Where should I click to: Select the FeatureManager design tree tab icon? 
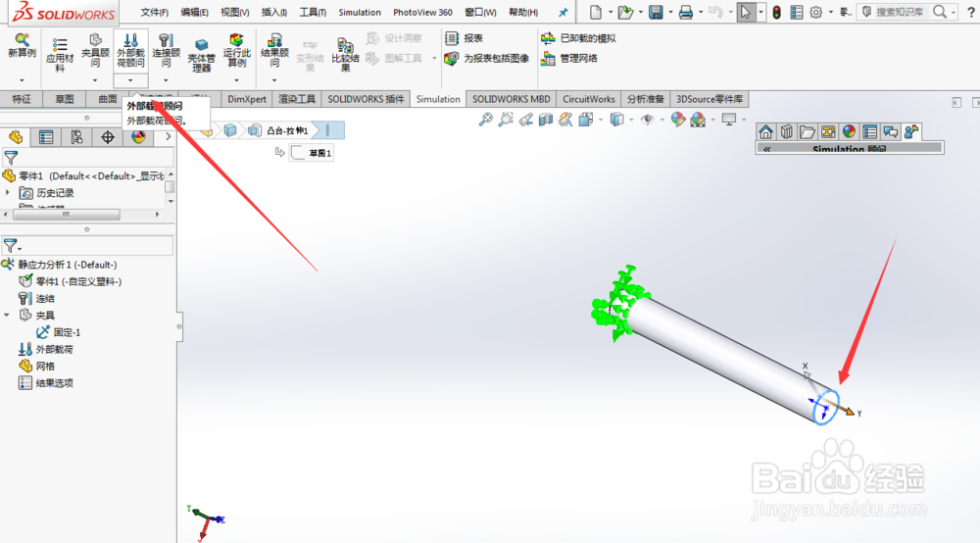[16, 137]
